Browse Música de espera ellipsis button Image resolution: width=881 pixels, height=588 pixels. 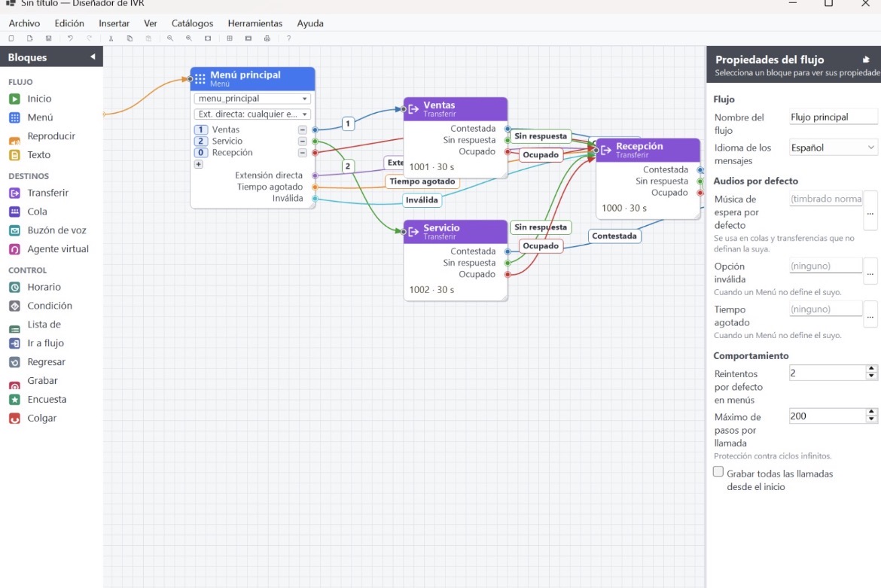(870, 212)
